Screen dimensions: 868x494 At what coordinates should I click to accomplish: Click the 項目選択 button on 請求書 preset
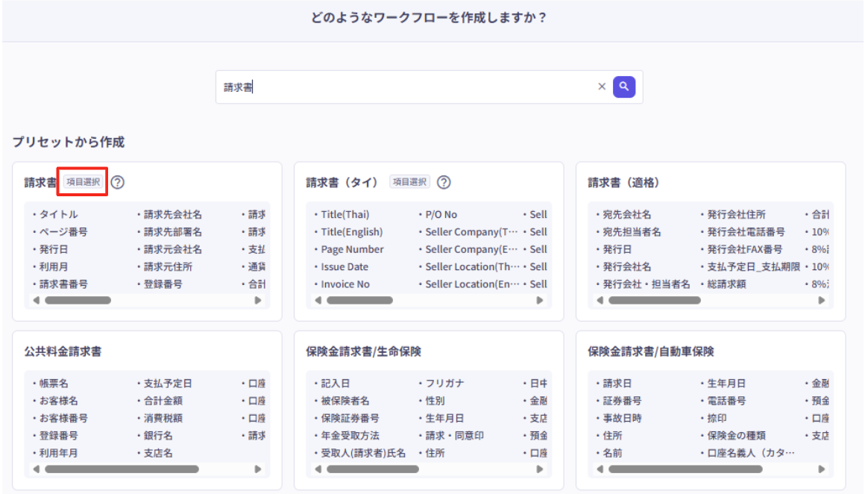click(x=82, y=181)
